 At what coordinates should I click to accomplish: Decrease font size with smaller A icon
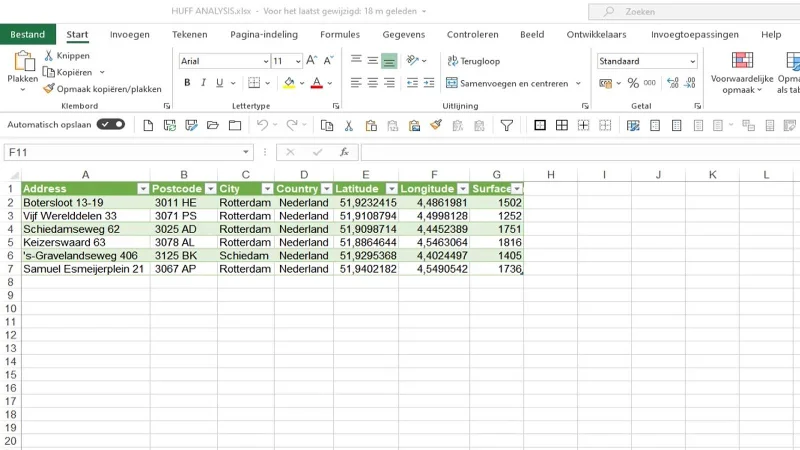coord(329,61)
